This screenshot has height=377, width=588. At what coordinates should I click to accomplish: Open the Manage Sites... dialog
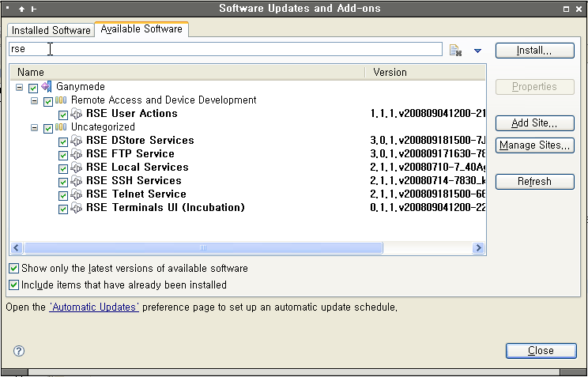[534, 145]
